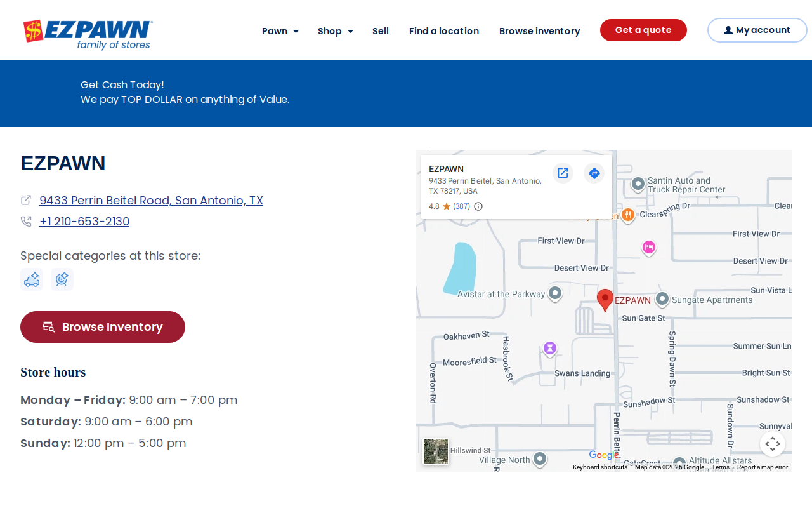Select the Altitude Allstars map marker
The width and height of the screenshot is (812, 508).
(679, 463)
